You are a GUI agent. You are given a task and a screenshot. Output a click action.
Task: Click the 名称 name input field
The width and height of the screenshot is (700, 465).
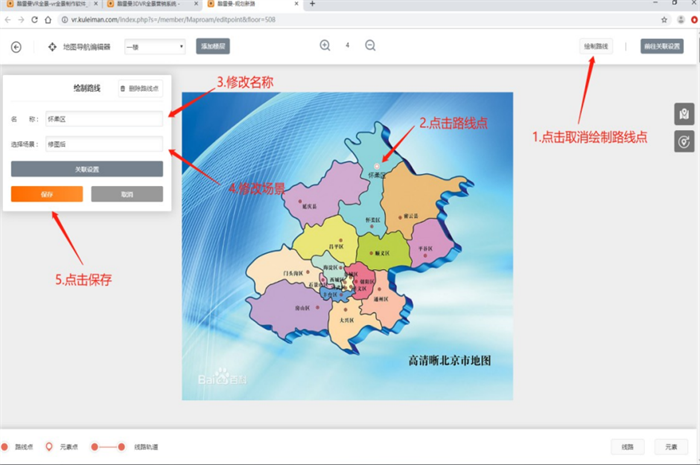104,119
